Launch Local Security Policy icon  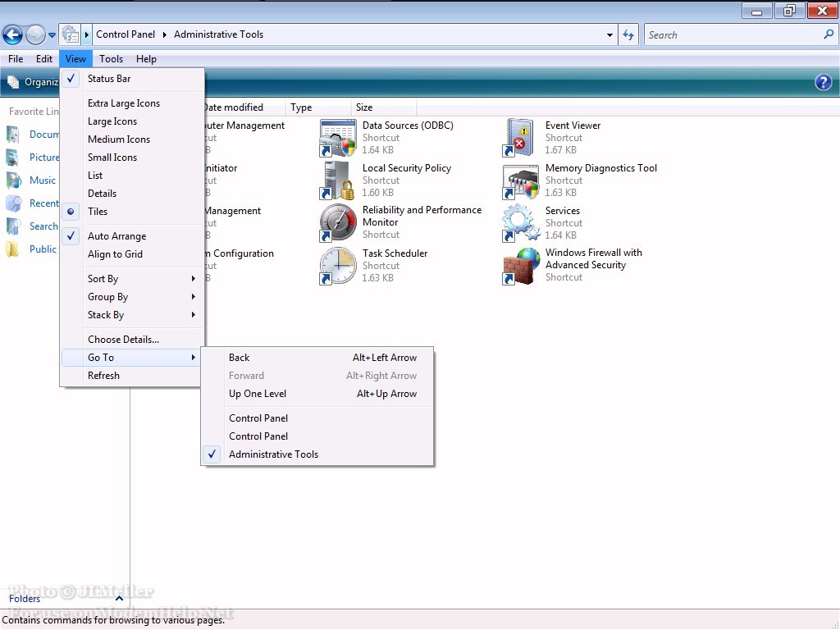337,180
